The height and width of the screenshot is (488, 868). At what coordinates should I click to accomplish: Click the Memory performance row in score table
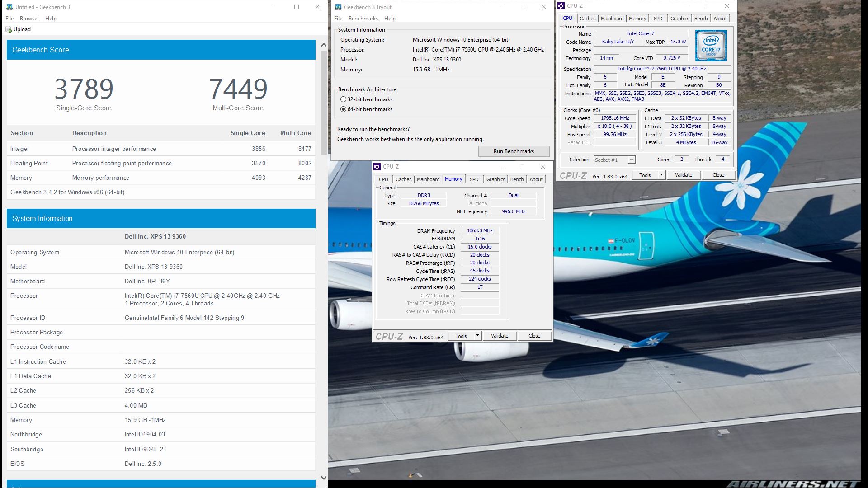tap(161, 178)
